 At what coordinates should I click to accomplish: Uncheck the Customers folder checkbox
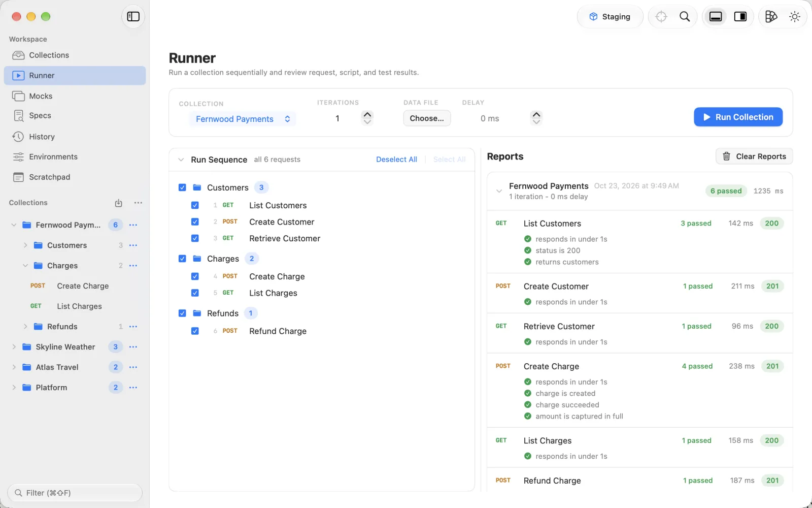coord(182,187)
